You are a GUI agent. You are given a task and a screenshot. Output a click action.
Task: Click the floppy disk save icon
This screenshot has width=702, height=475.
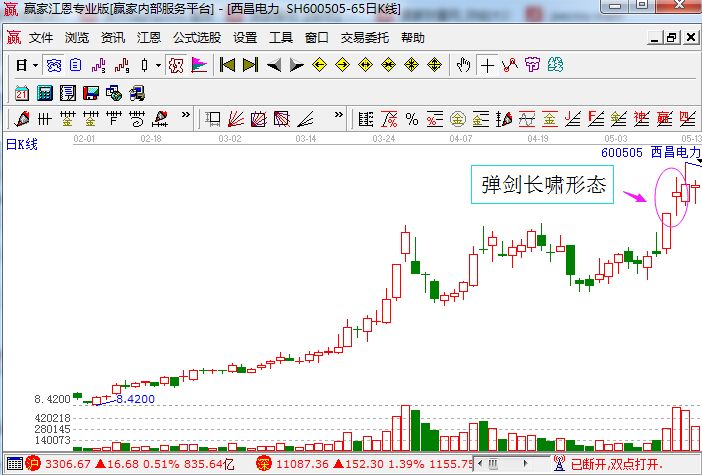(x=91, y=93)
